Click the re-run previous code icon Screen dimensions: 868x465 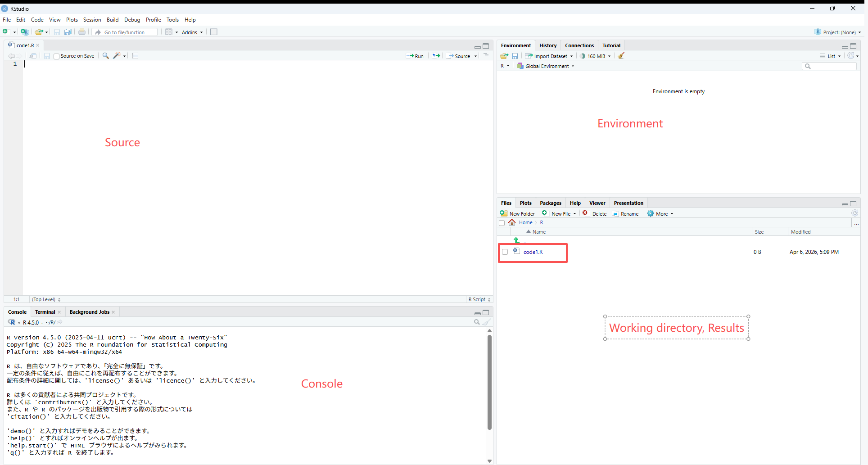click(x=436, y=56)
